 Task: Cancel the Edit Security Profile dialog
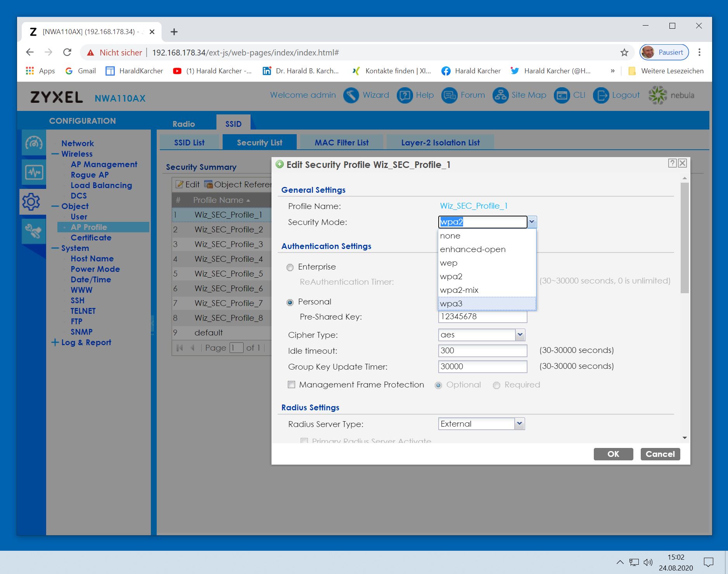[660, 454]
